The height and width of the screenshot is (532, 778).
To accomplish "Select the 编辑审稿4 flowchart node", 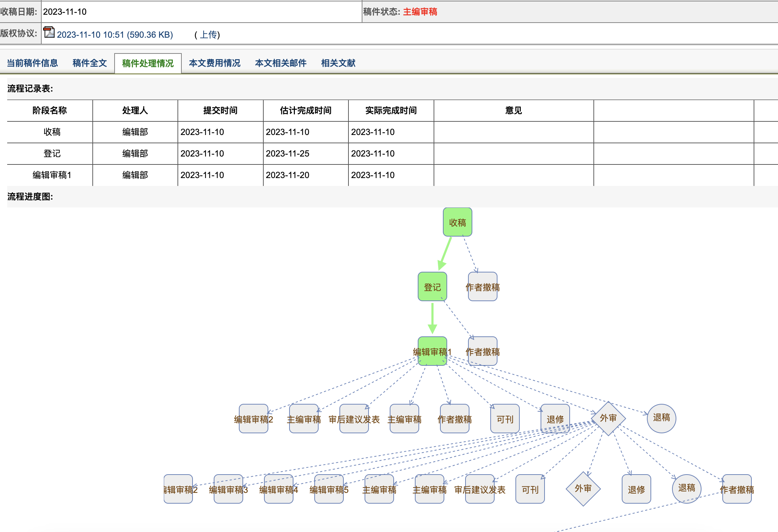I will click(278, 489).
